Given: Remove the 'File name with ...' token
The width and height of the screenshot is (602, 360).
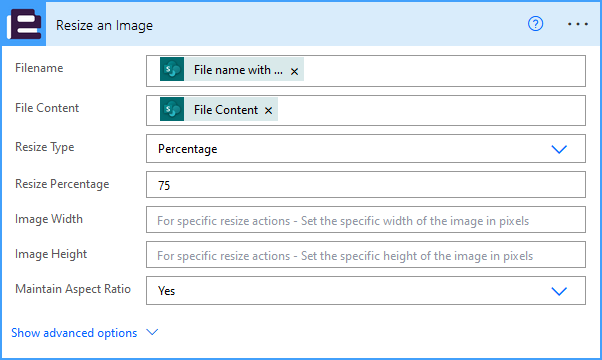Looking at the screenshot, I should tap(294, 71).
